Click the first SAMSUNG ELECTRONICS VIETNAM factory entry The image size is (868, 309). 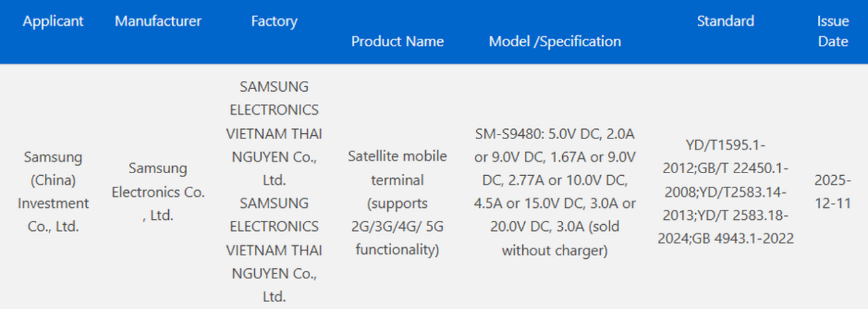tap(274, 134)
